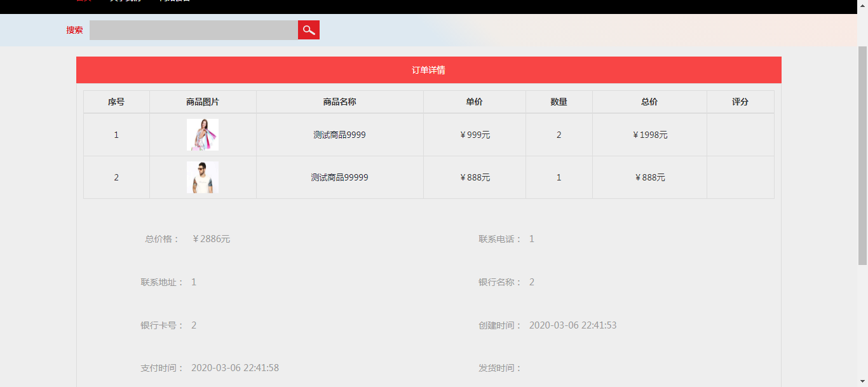Open the product link 测试商品9999
This screenshot has width=868, height=387.
[339, 135]
